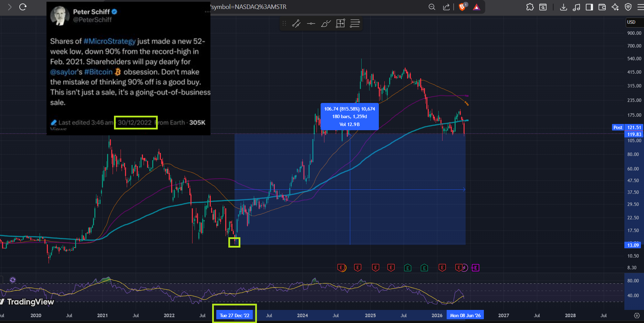
Task: Select the brush drawing tool
Action: coord(326,23)
